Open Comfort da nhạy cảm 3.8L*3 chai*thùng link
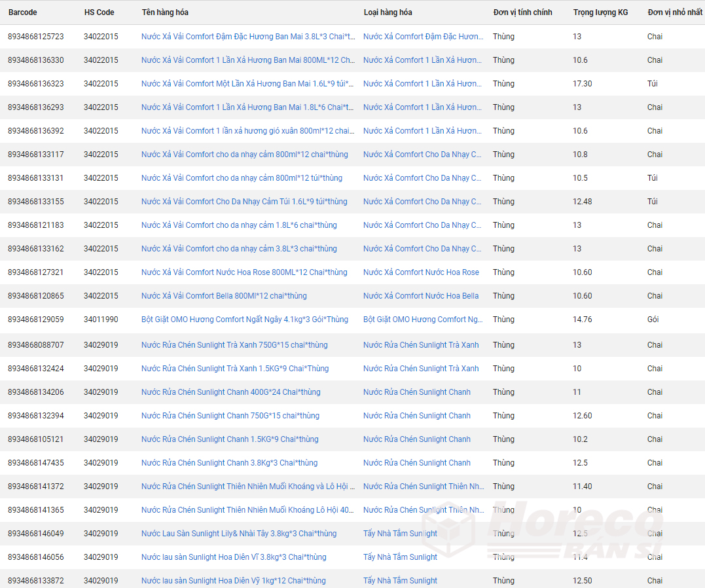 pyautogui.click(x=239, y=249)
